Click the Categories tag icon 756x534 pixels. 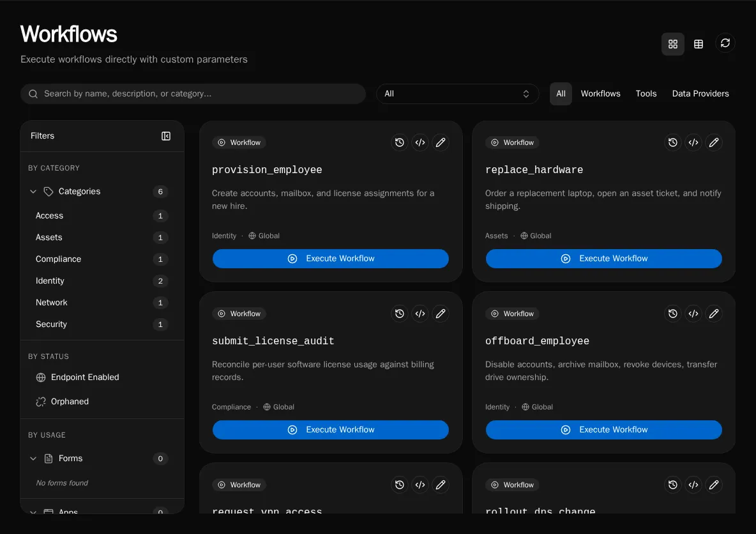(49, 192)
